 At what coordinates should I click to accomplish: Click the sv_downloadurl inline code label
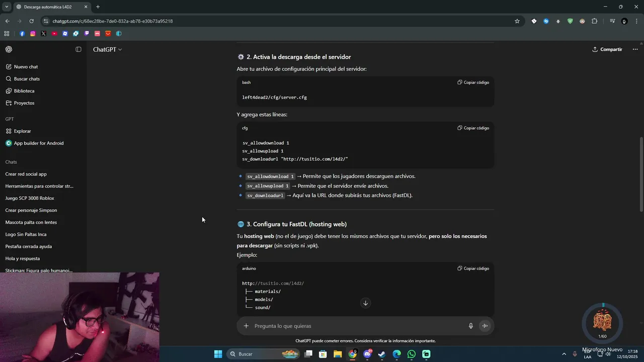265,196
